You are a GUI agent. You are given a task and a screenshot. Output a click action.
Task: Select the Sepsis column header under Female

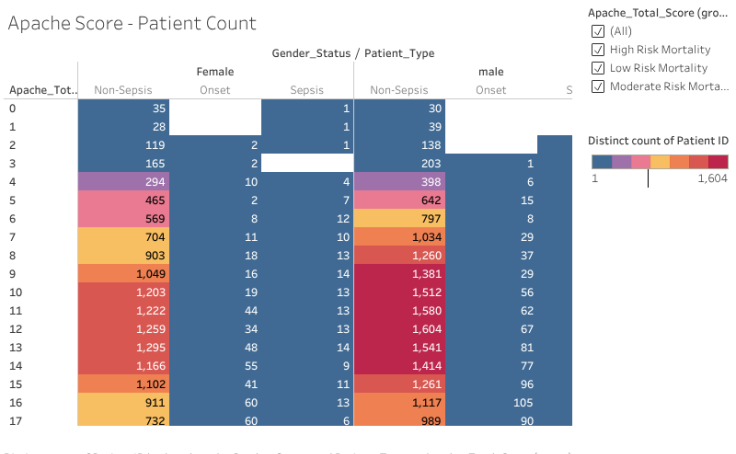pyautogui.click(x=307, y=90)
